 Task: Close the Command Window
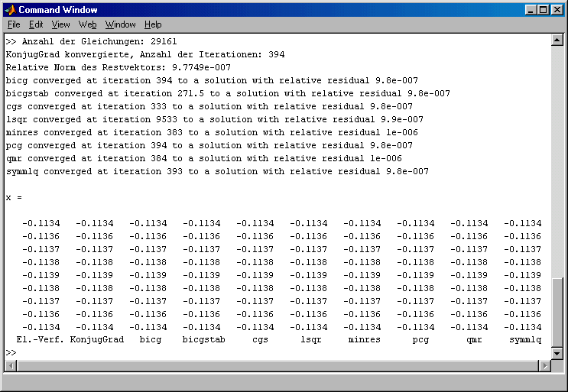(557, 10)
